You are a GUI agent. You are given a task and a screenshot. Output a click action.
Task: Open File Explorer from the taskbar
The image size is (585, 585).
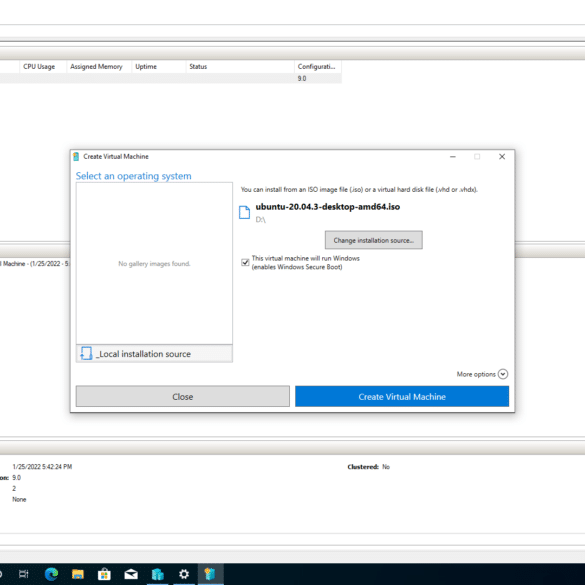point(78,574)
